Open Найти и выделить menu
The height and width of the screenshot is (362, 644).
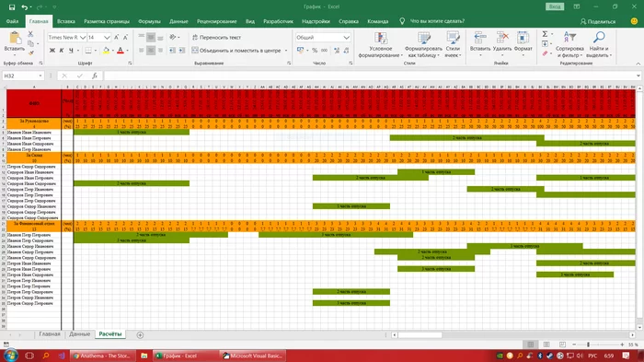(599, 45)
